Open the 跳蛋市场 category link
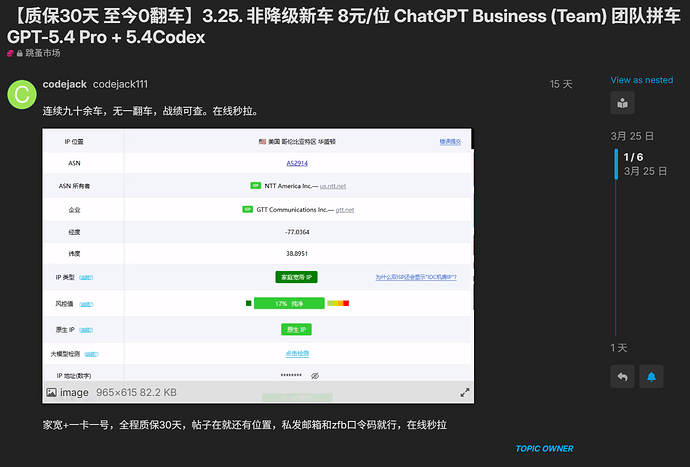690x467 pixels. [43, 53]
